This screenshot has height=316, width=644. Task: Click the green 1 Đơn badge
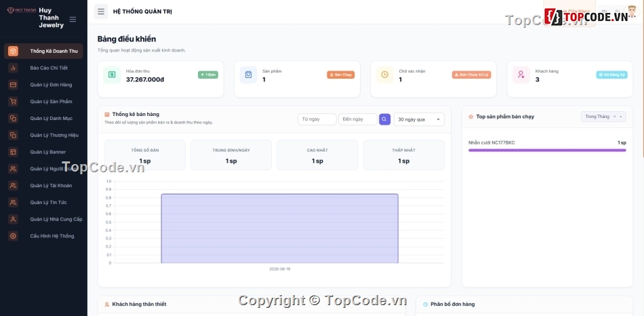tap(208, 75)
